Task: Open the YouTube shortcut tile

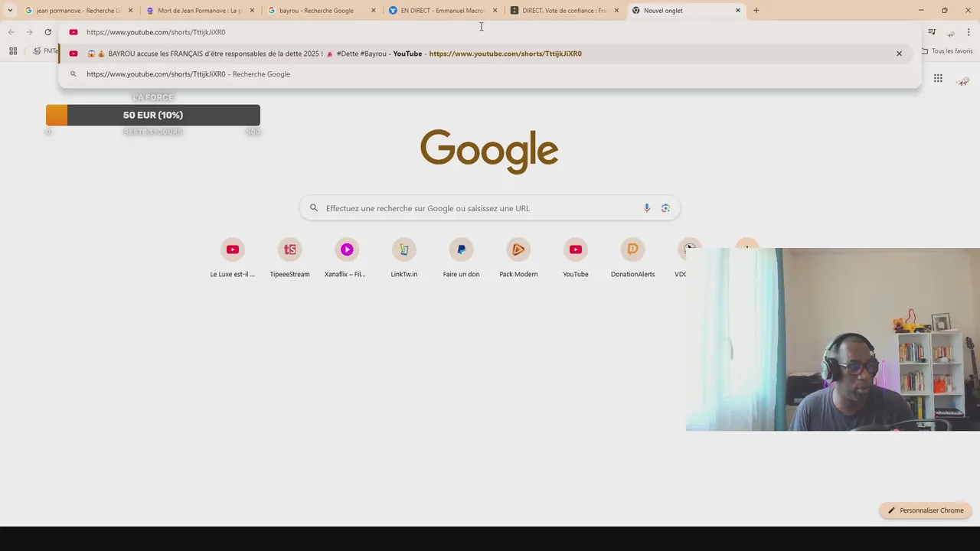Action: 576,257
